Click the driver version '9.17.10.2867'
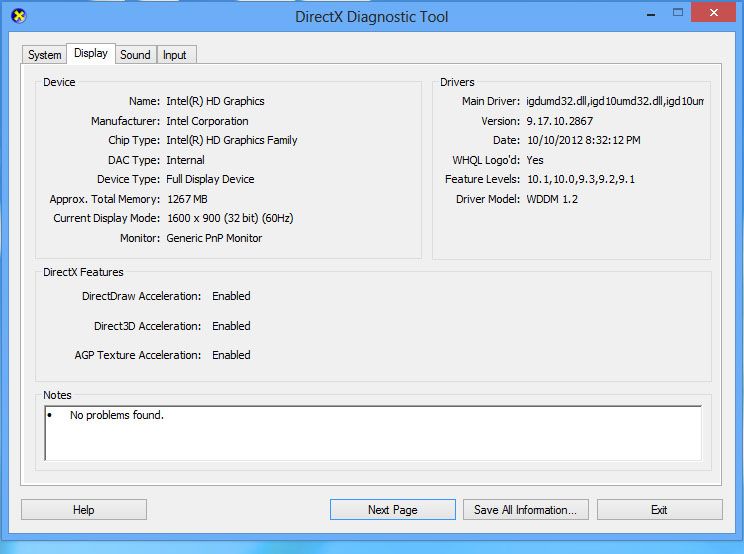 559,121
